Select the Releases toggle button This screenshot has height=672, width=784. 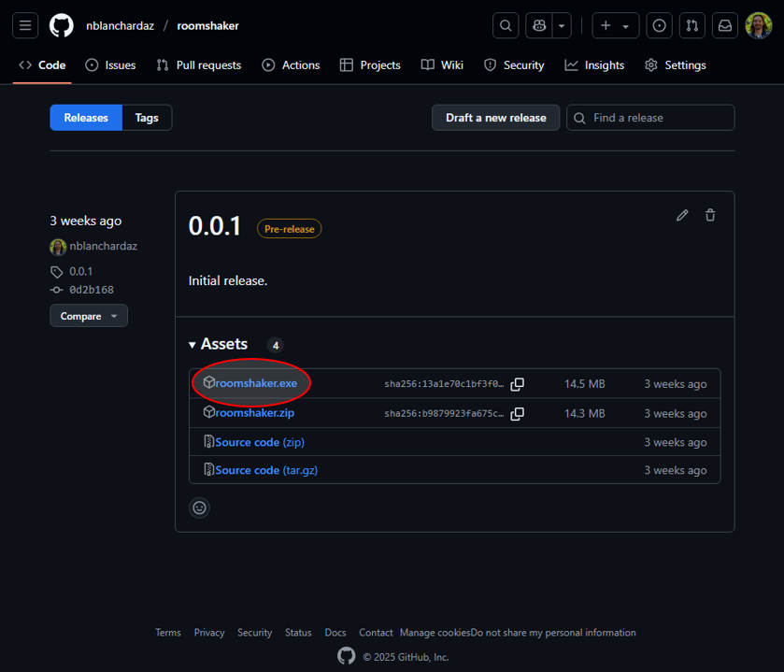(x=86, y=118)
